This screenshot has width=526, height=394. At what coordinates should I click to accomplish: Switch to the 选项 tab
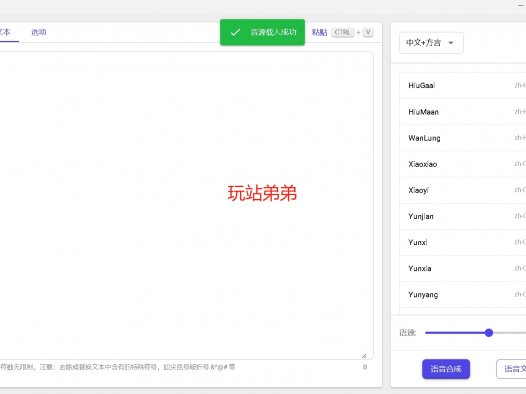[x=39, y=32]
